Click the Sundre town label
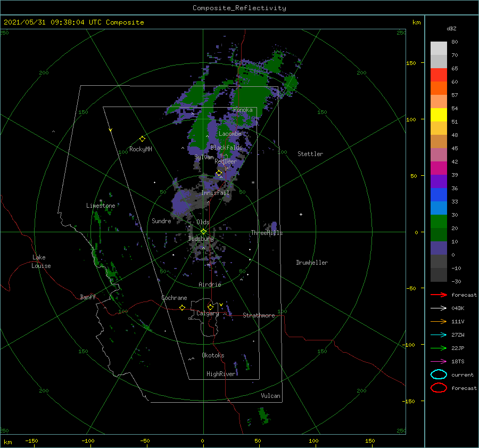Viewport: 479px width, 448px height. point(161,221)
